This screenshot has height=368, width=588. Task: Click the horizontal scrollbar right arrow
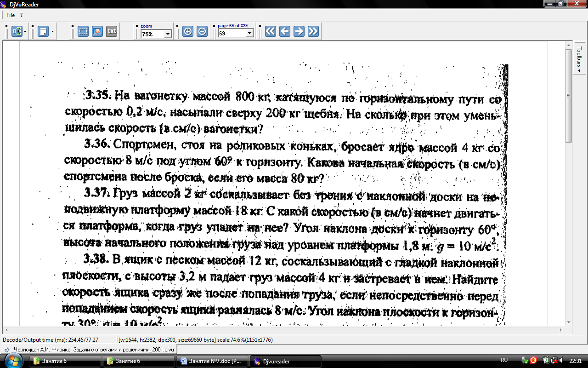[x=560, y=330]
